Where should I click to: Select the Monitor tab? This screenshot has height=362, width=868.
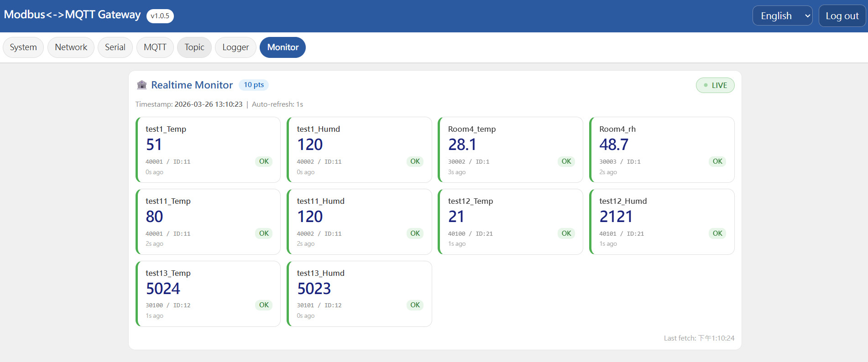pyautogui.click(x=282, y=47)
